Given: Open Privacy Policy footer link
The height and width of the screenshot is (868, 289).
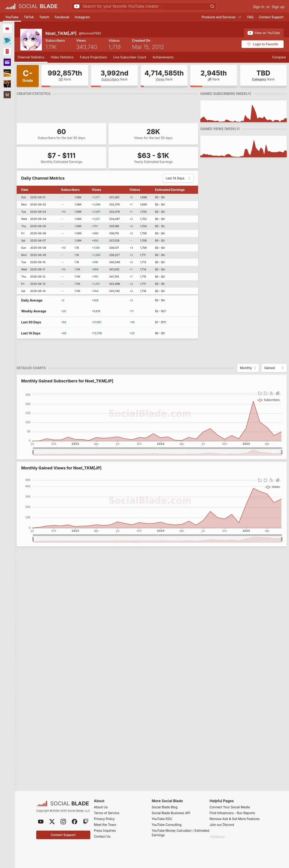Looking at the screenshot, I should click(x=104, y=819).
